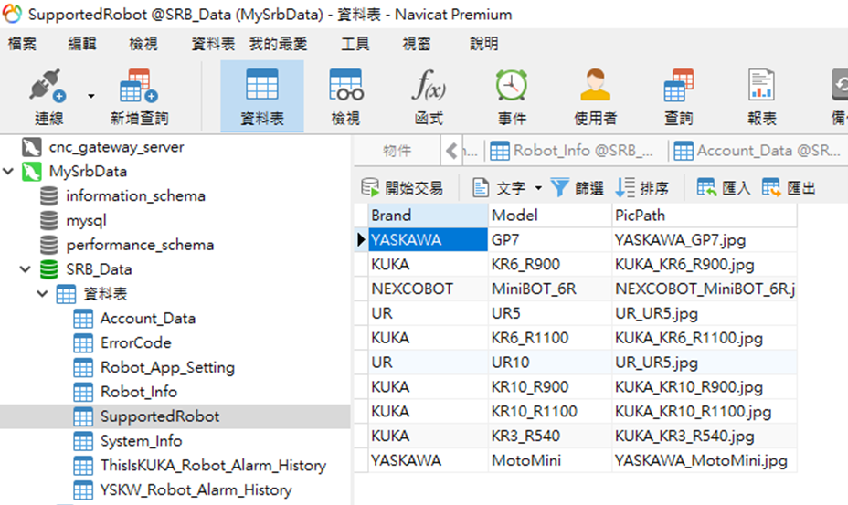The height and width of the screenshot is (505, 848).
Task: Select the Account_Data table in tree
Action: [148, 318]
